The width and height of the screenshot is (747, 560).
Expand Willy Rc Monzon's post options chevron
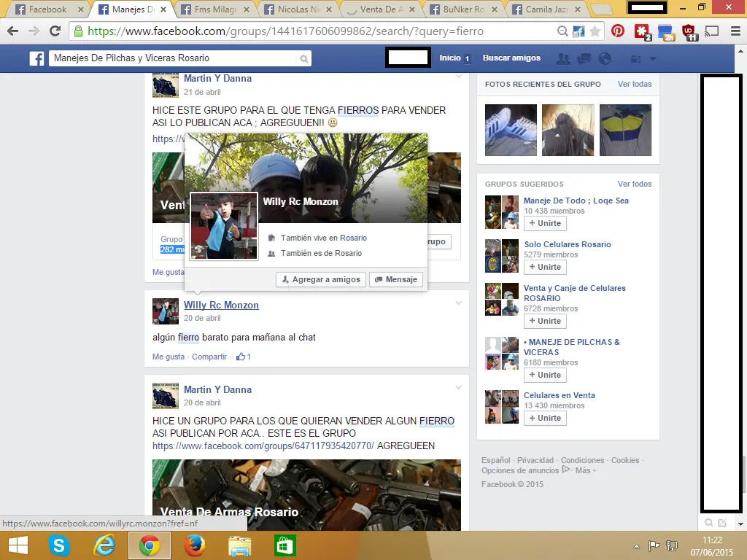click(x=458, y=302)
